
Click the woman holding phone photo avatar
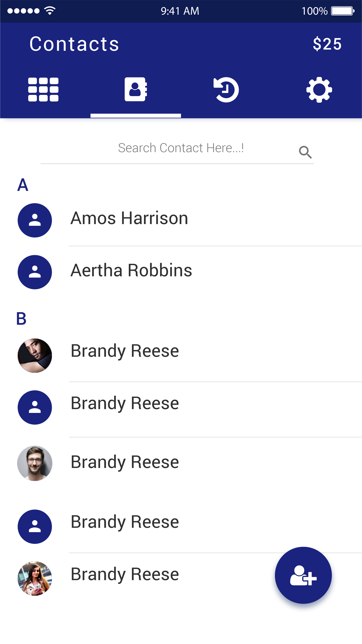(x=35, y=579)
